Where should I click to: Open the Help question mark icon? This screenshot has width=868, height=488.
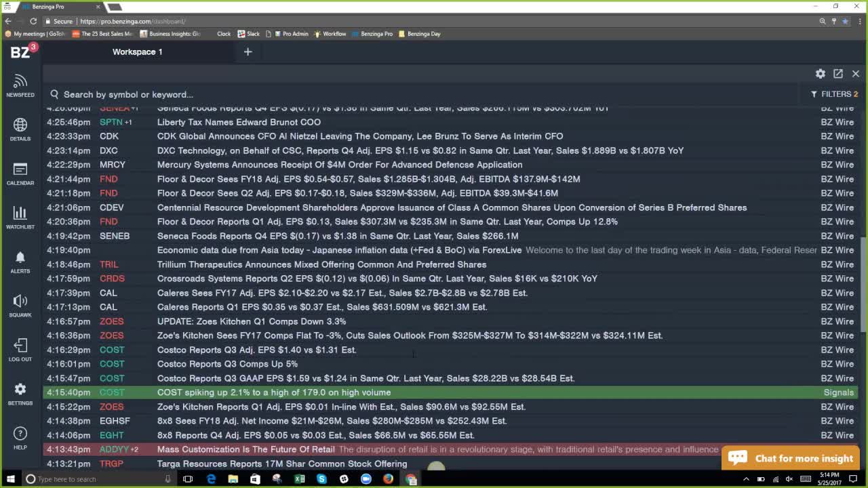tap(20, 438)
